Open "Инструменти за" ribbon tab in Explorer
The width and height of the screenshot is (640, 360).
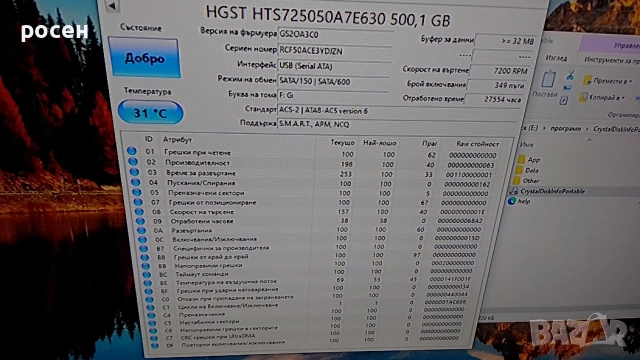pos(611,60)
